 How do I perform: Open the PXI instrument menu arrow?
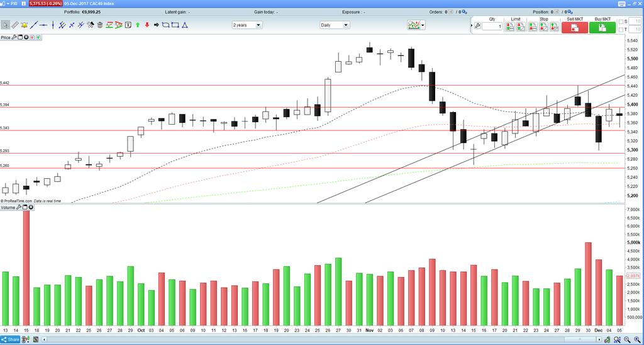coord(7,3)
